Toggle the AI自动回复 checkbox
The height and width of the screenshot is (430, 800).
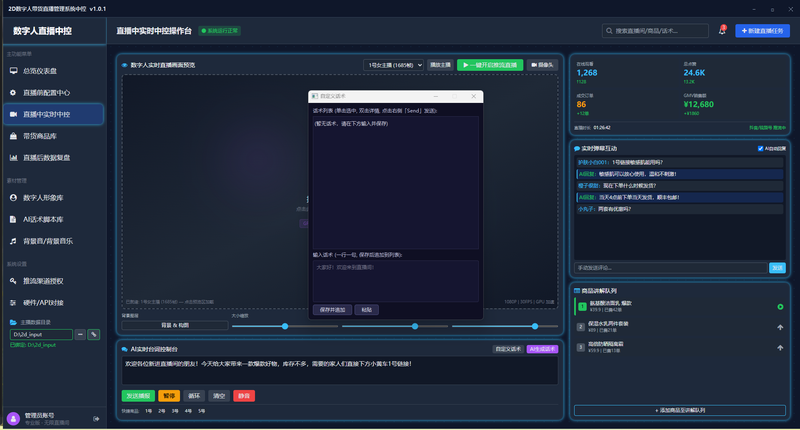(760, 149)
